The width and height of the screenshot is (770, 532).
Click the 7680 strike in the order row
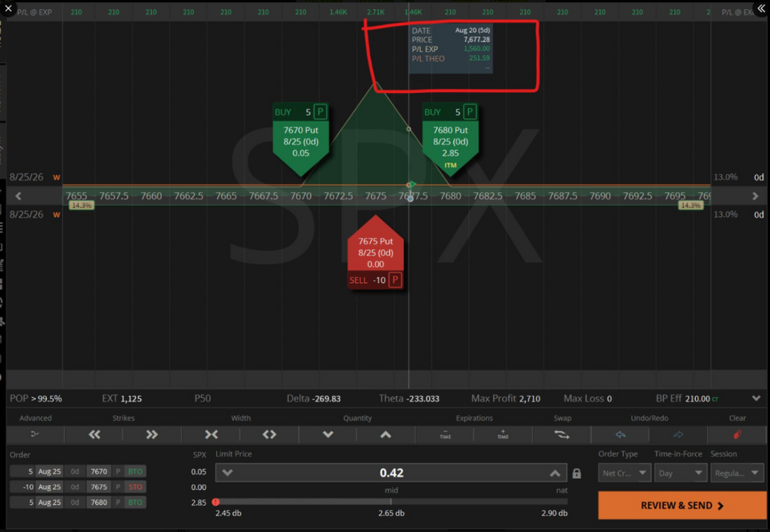pos(99,502)
